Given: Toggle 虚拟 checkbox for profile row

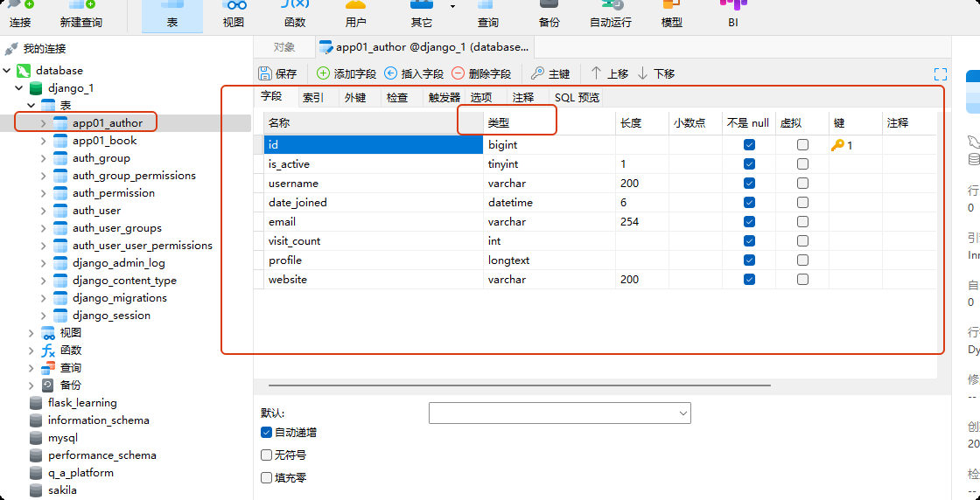Looking at the screenshot, I should pos(802,260).
